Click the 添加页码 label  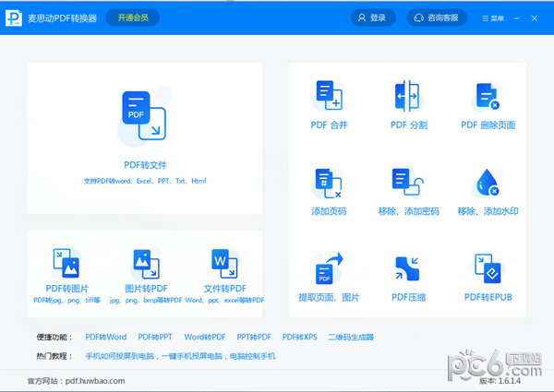pos(329,211)
